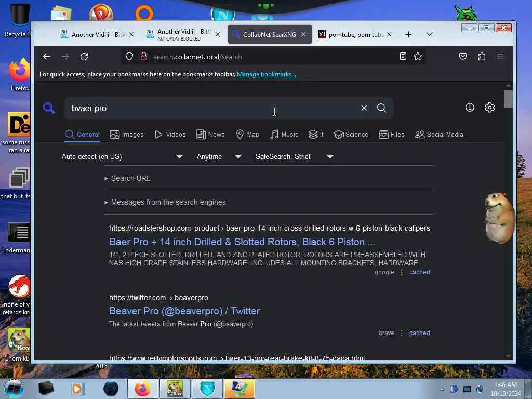The width and height of the screenshot is (532, 399).
Task: Reload the page with the refresh icon
Action: coord(84,57)
